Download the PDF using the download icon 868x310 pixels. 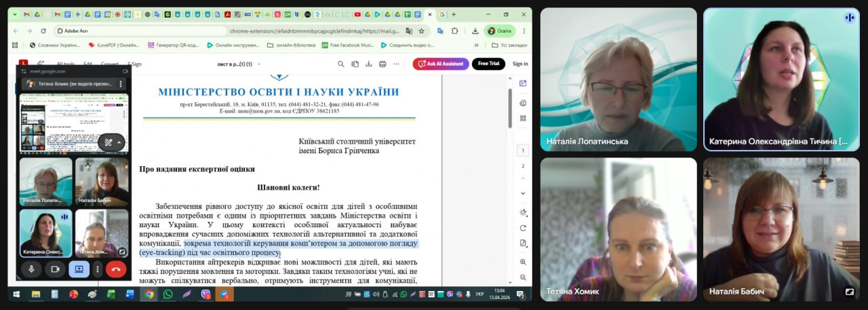(369, 64)
